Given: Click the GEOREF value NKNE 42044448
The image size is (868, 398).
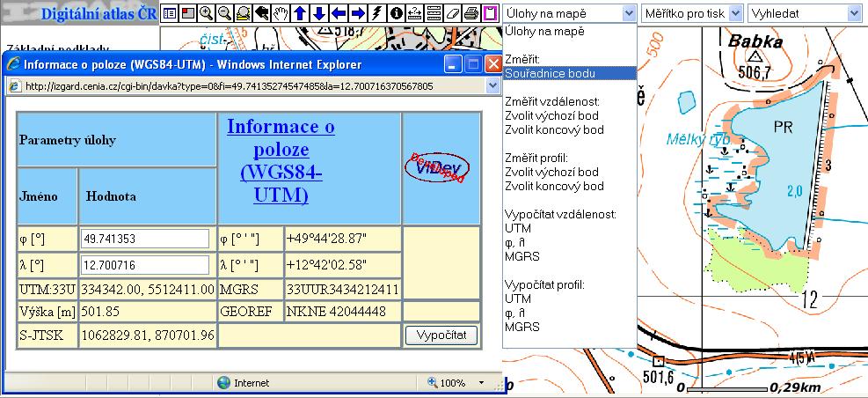Looking at the screenshot, I should pos(336,312).
